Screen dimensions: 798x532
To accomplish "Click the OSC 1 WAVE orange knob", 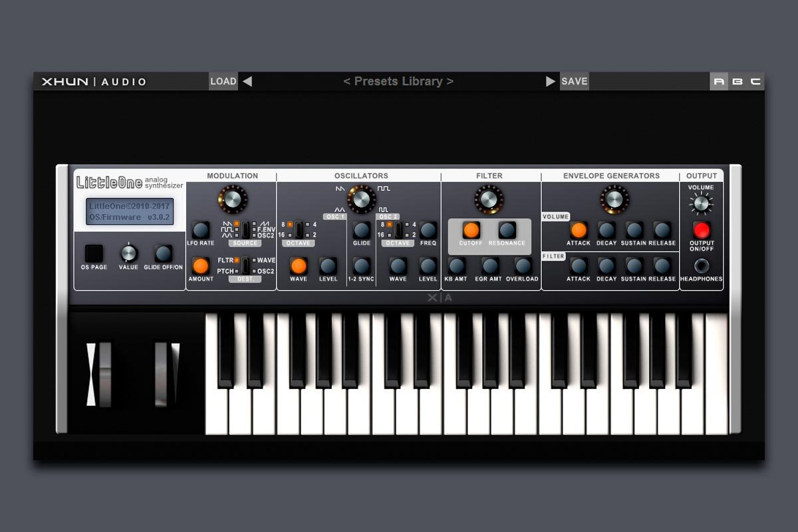I will point(299,266).
